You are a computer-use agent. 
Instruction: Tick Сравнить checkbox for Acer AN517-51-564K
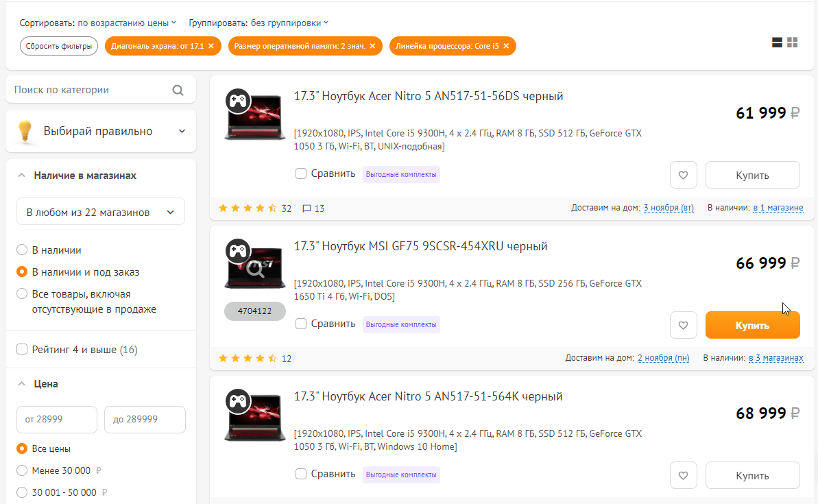pyautogui.click(x=301, y=475)
